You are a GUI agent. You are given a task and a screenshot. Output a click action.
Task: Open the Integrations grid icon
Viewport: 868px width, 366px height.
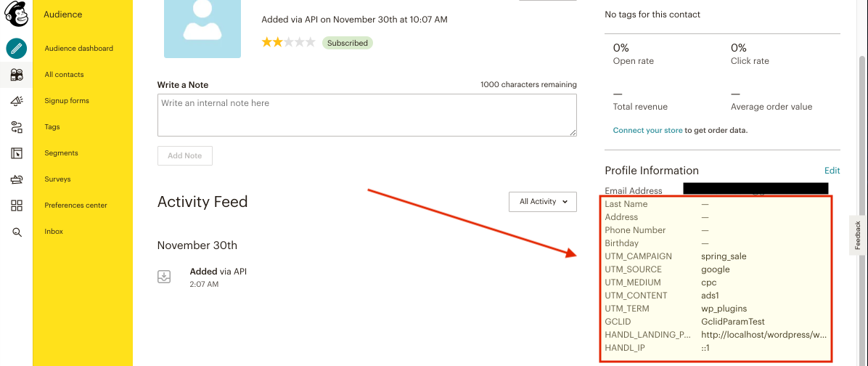point(17,206)
